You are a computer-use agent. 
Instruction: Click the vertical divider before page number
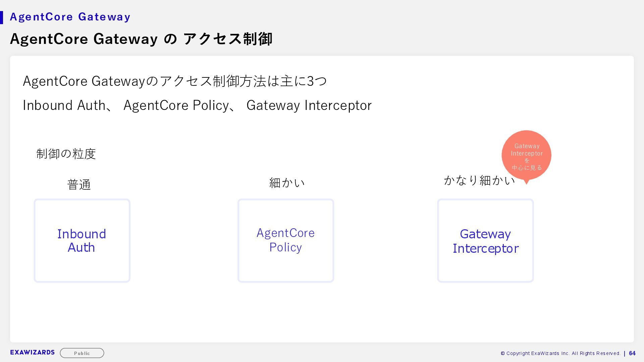625,353
